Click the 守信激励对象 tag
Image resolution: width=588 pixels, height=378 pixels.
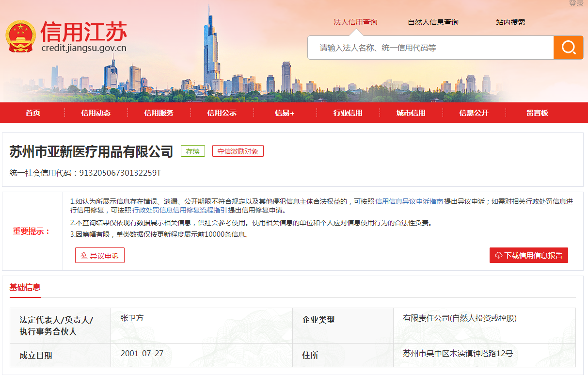tap(238, 151)
